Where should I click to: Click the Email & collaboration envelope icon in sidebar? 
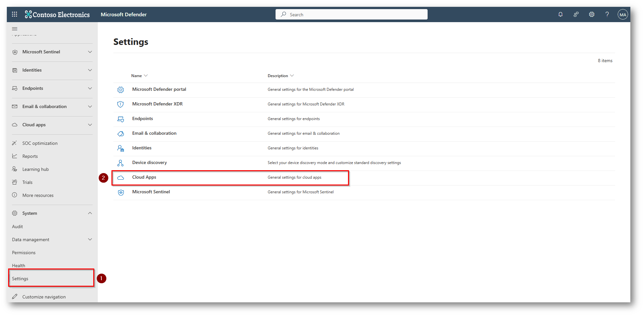click(15, 106)
